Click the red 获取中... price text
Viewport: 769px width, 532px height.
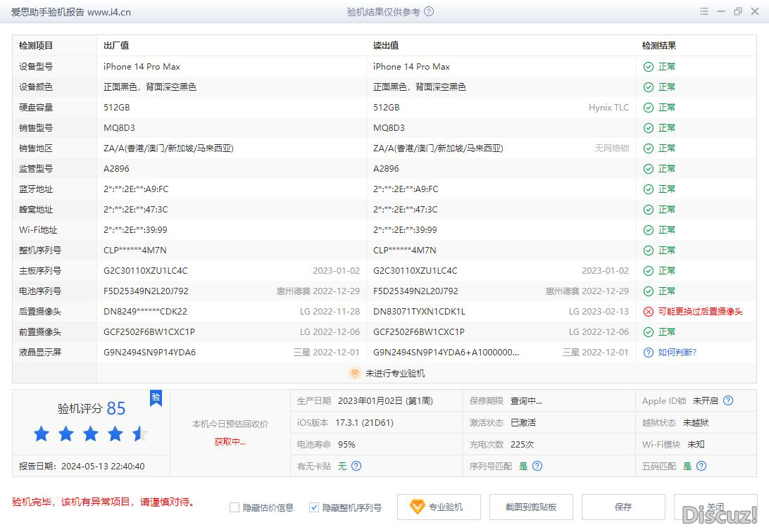(x=230, y=442)
